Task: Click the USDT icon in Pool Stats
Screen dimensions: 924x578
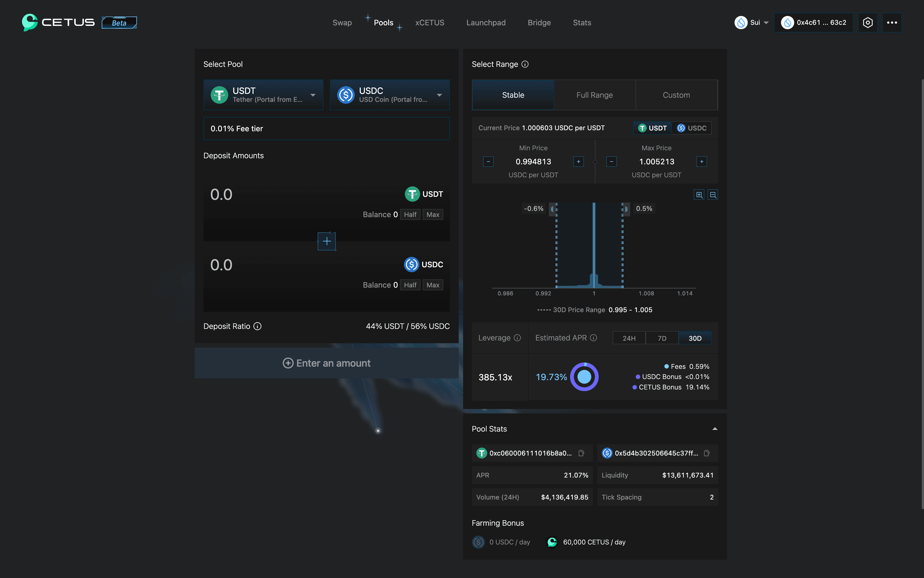Action: (482, 453)
